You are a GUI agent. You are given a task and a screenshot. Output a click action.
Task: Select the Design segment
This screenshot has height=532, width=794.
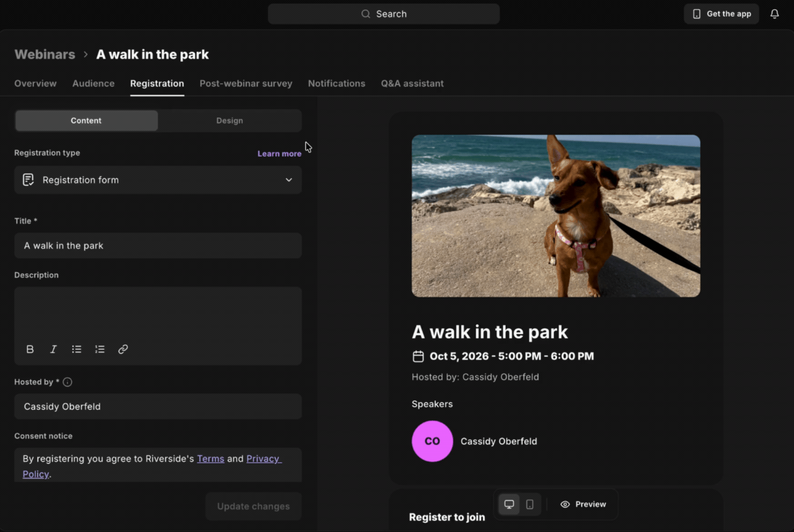point(230,121)
